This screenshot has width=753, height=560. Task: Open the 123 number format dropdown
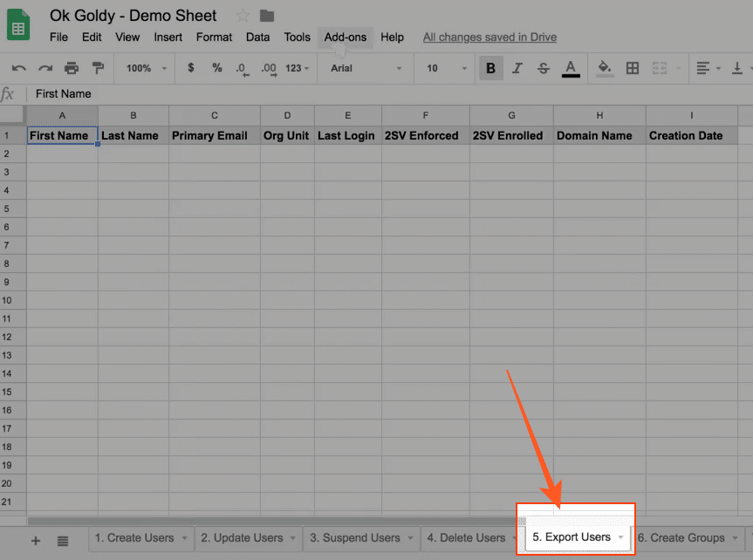coord(297,68)
